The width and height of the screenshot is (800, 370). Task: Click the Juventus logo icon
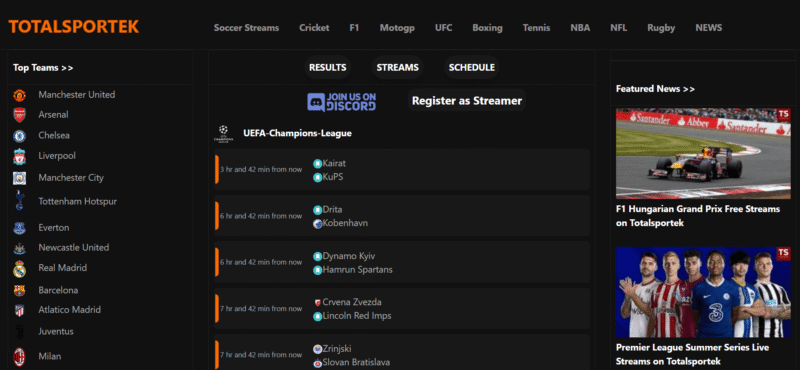coord(19,332)
